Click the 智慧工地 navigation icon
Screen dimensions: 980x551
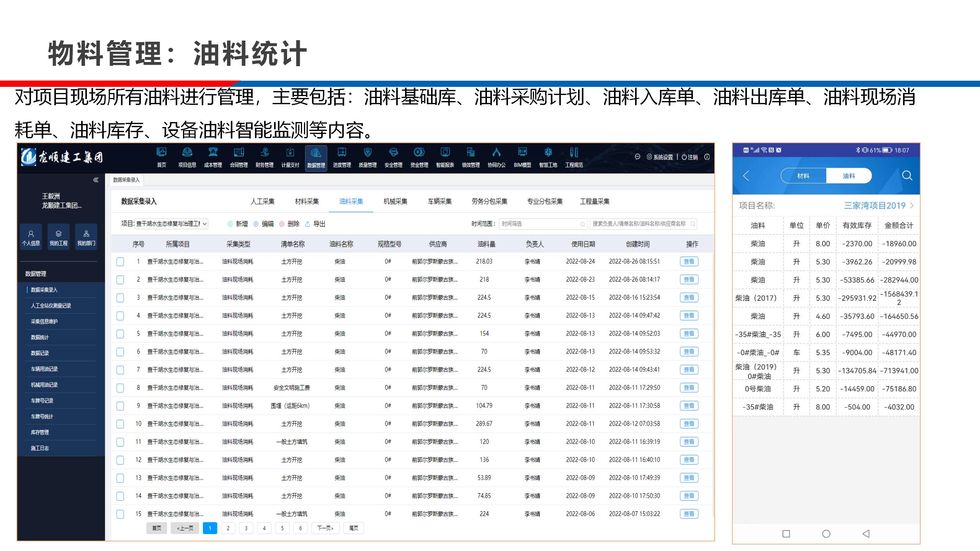548,153
